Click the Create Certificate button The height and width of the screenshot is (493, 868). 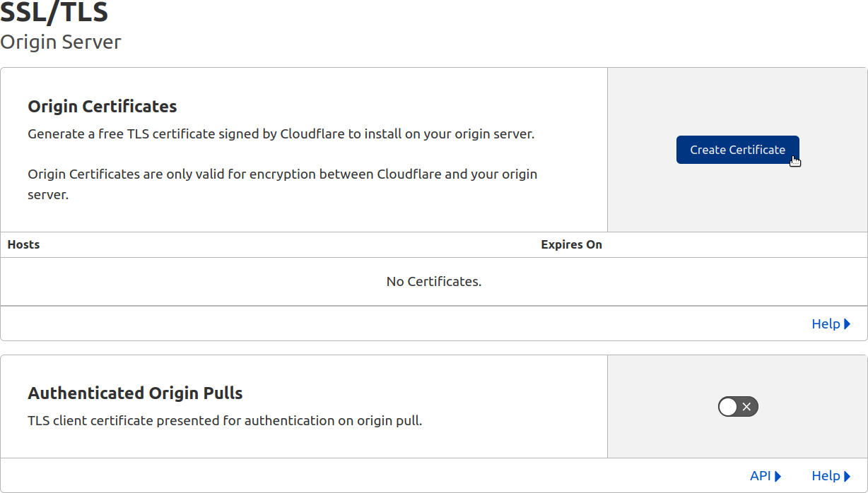tap(738, 150)
